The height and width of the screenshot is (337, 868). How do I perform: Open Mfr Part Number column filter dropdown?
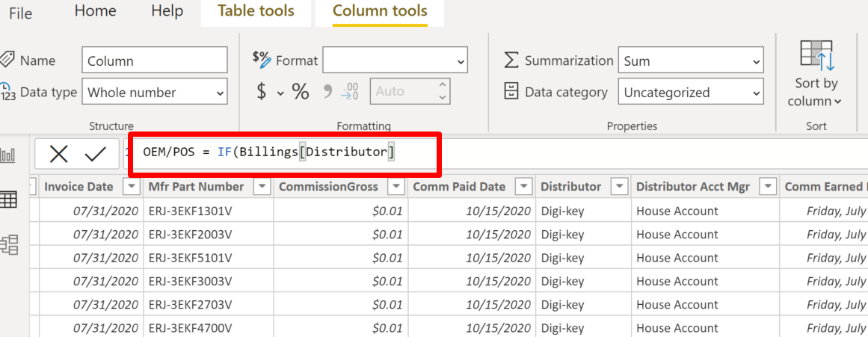261,187
